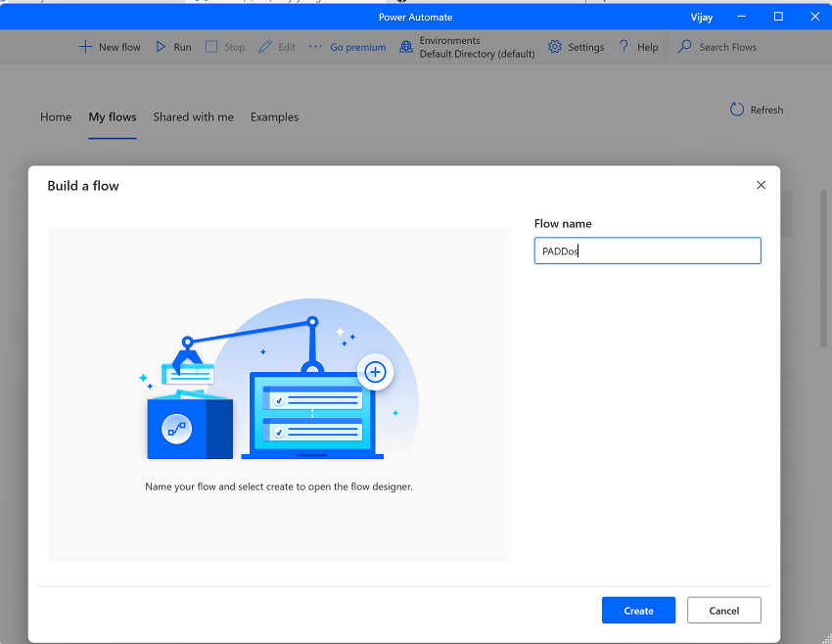Select the My flows tab
Image resolution: width=832 pixels, height=644 pixels.
click(x=113, y=116)
